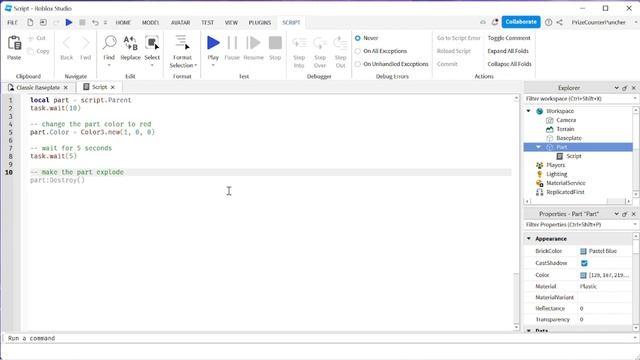Screen dimensions: 640x360
Task: Click the Step Out debugger icon
Action: coord(340,42)
